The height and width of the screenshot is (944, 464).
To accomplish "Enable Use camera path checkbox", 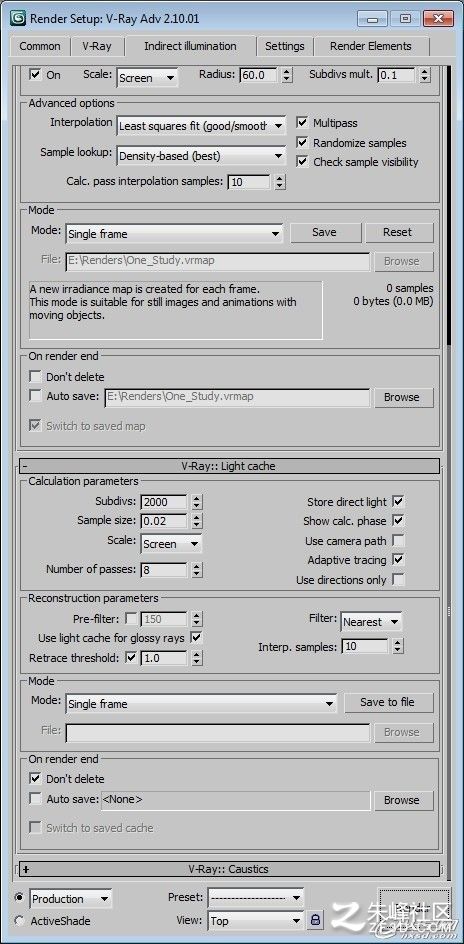I will pos(398,540).
